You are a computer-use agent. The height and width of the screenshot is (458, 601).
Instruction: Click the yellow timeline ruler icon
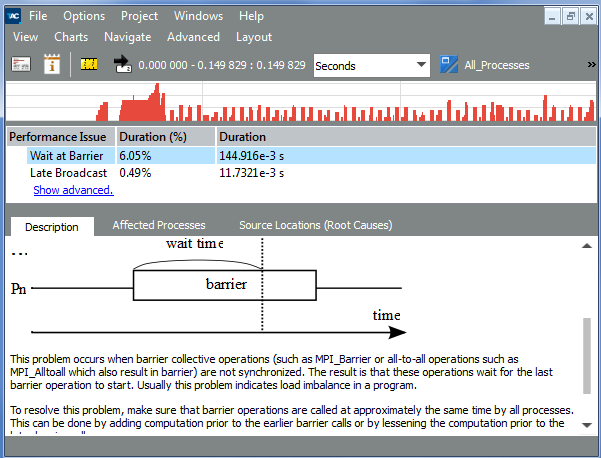pyautogui.click(x=89, y=65)
